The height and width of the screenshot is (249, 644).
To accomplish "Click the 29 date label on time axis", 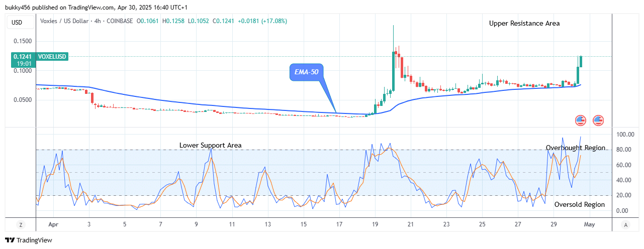I will [554, 224].
